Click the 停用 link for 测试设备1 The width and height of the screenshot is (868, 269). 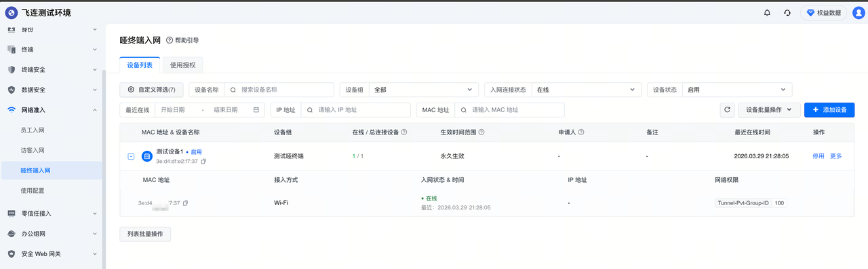coord(818,156)
